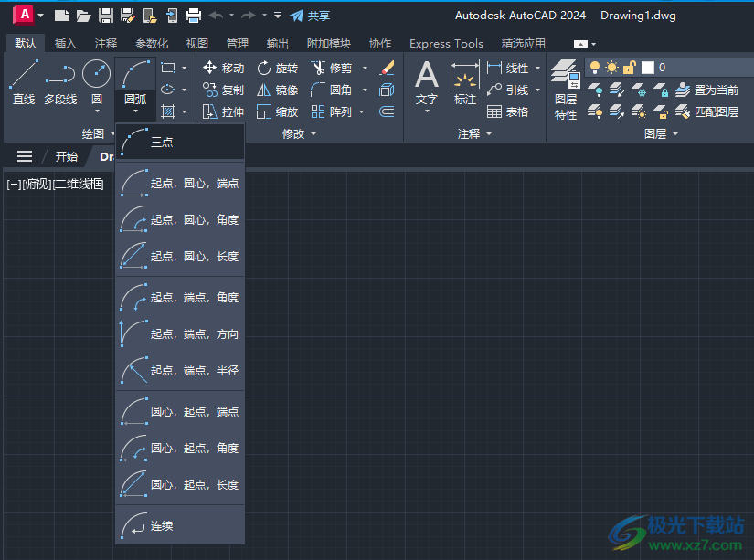754x560 pixels.
Task: Choose the Trim (修剪) tool
Action: tap(332, 68)
